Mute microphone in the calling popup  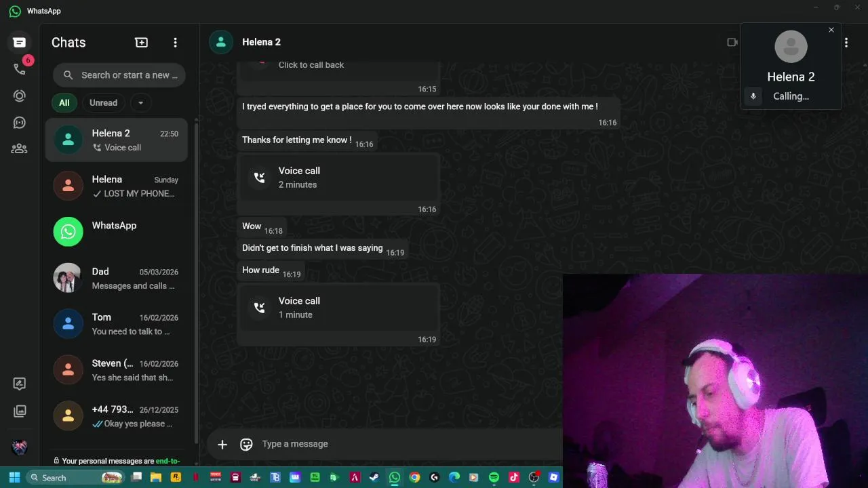coord(753,96)
